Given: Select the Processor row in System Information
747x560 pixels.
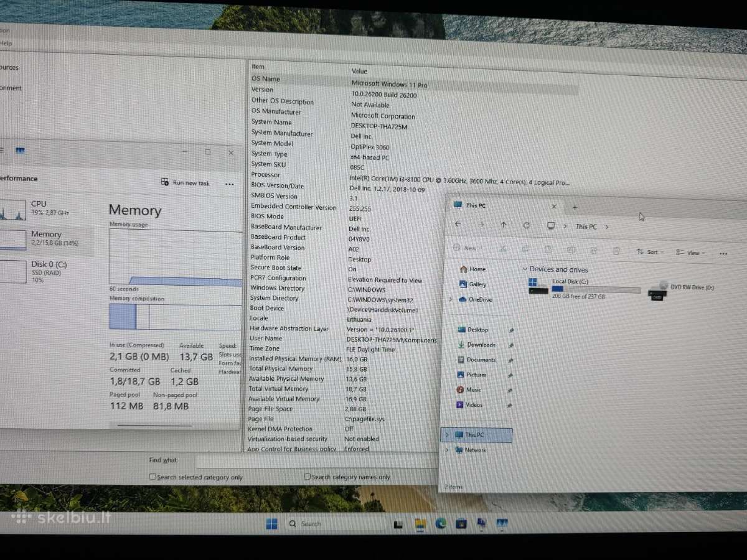Looking at the screenshot, I should (x=410, y=179).
